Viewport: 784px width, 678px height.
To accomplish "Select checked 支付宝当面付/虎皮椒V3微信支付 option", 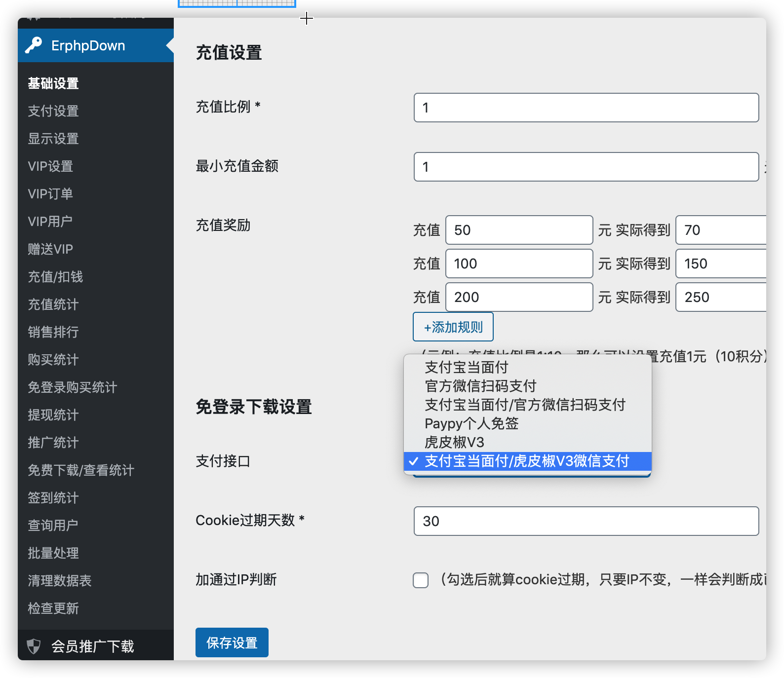I will click(x=528, y=461).
